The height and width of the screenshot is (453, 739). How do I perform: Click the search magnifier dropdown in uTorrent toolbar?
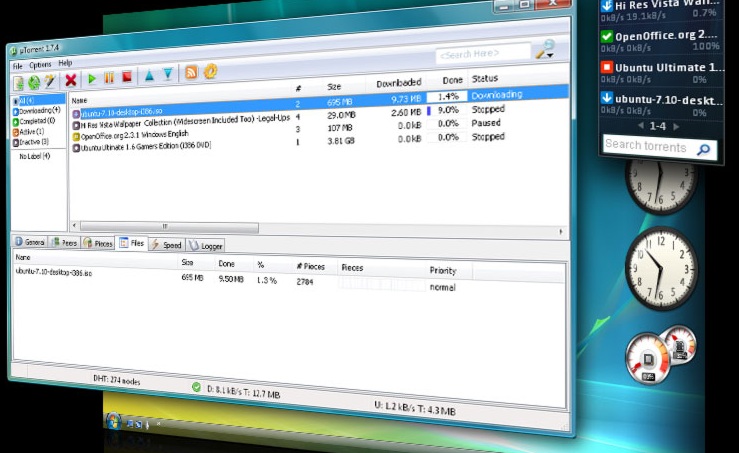[545, 49]
